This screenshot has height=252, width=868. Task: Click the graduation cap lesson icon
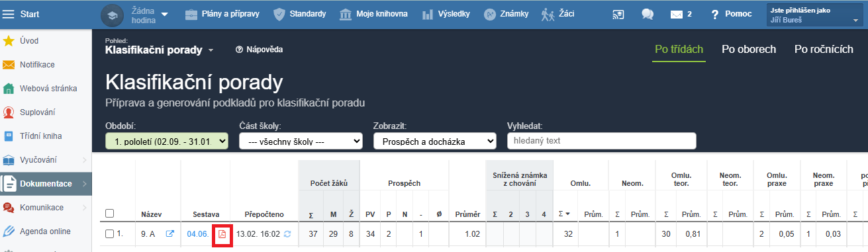(x=112, y=15)
